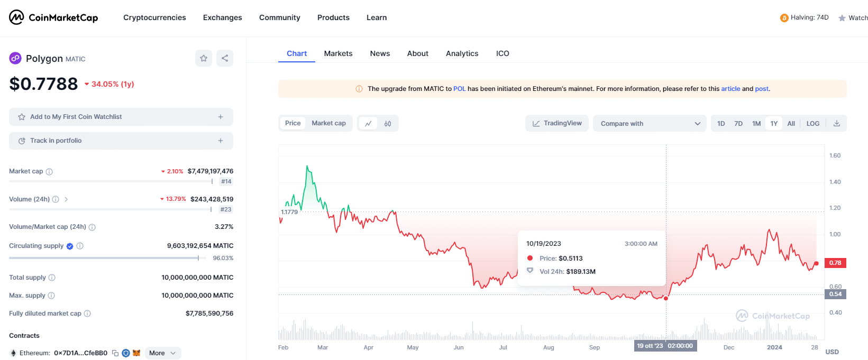Download chart data using the download icon
The width and height of the screenshot is (868, 360).
[837, 124]
